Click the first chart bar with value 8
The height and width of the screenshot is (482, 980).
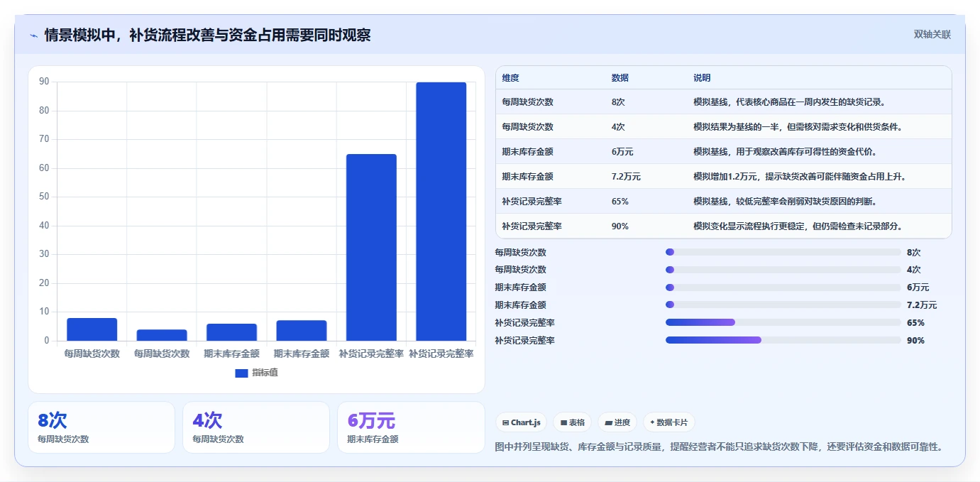coord(92,329)
